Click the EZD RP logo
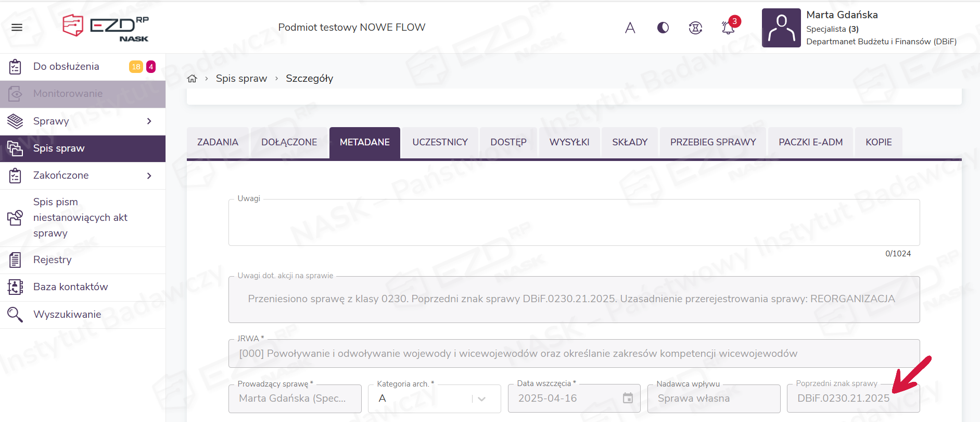 point(106,27)
